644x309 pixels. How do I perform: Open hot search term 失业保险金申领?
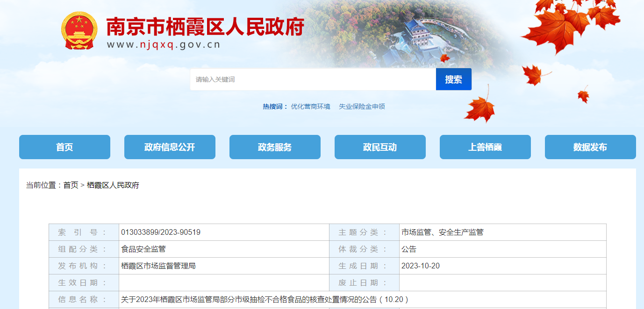tap(362, 106)
